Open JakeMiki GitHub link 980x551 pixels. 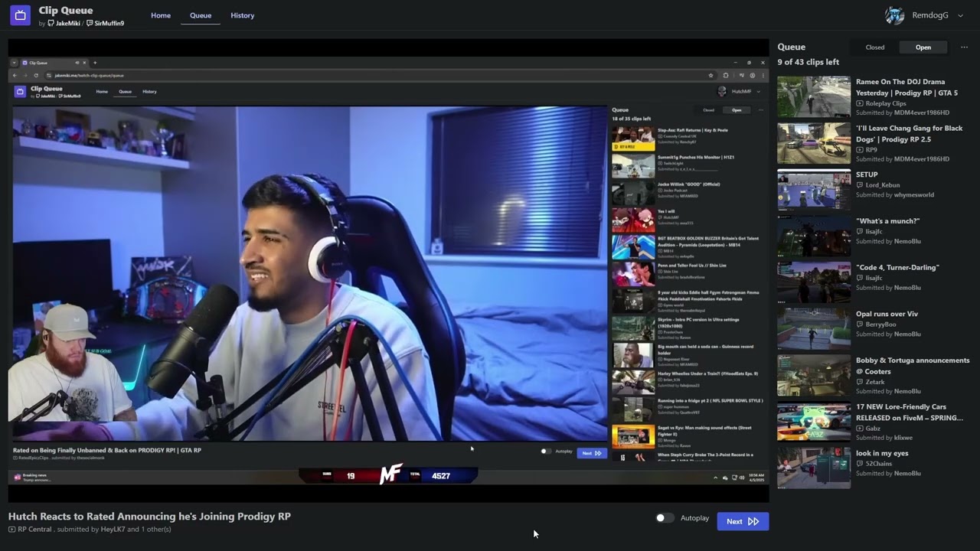pyautogui.click(x=64, y=24)
